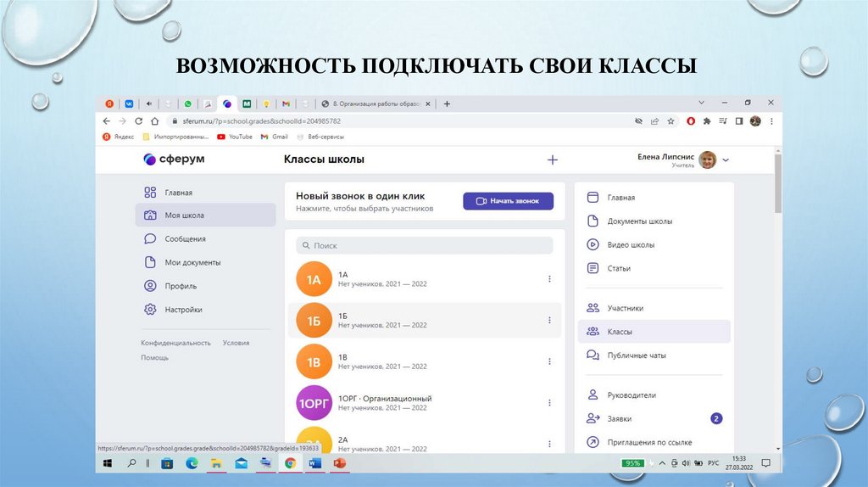Click the Конфиденциальность link
The width and height of the screenshot is (868, 487).
(x=175, y=343)
